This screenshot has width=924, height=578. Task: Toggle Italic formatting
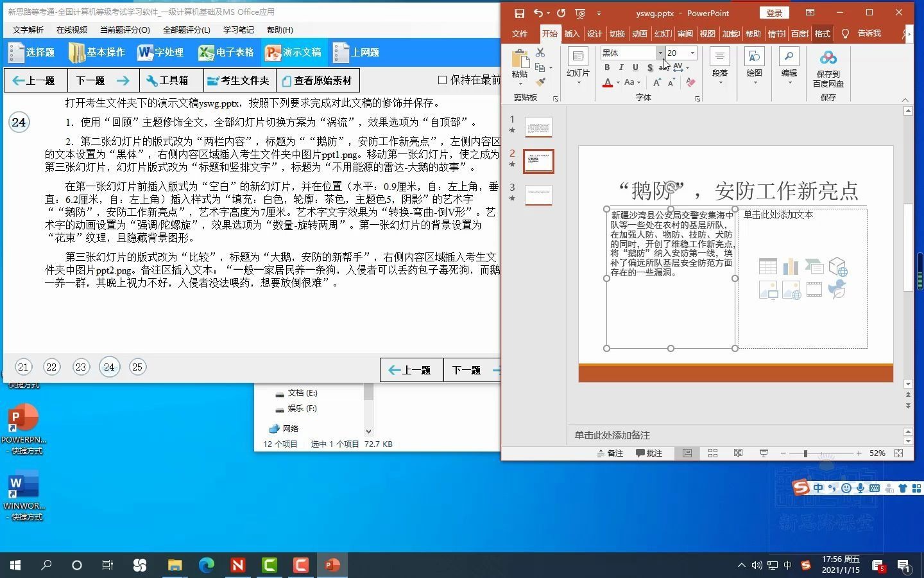[620, 67]
